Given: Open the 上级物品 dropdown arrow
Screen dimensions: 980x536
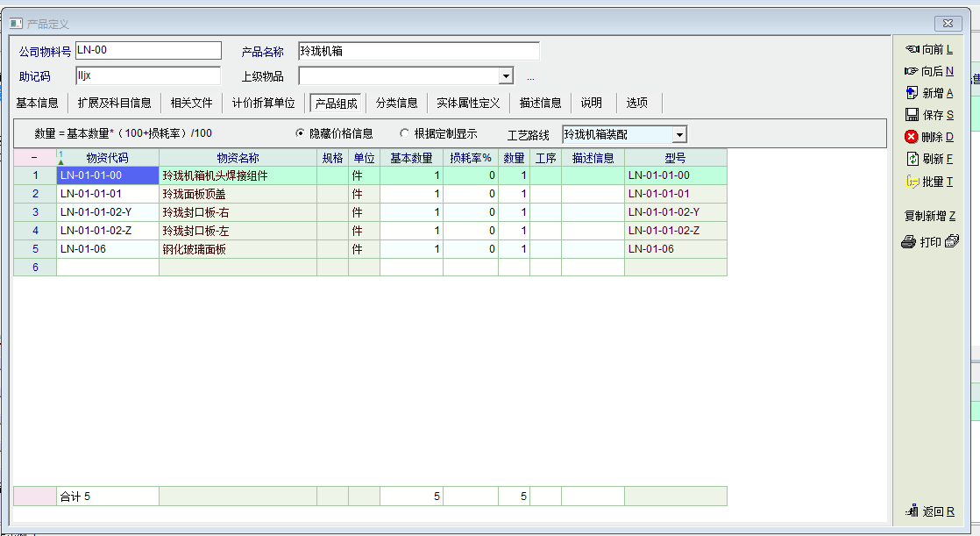Looking at the screenshot, I should coord(505,76).
